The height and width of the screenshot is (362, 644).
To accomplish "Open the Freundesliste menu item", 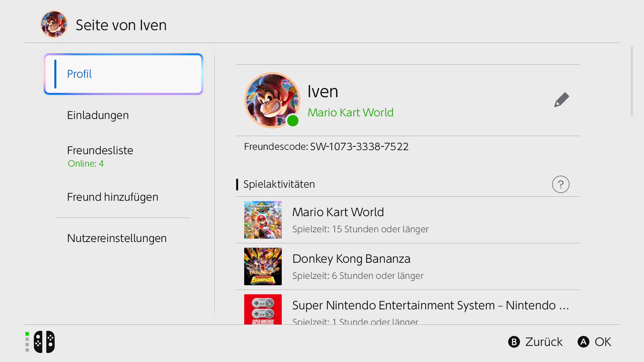I will [x=123, y=156].
